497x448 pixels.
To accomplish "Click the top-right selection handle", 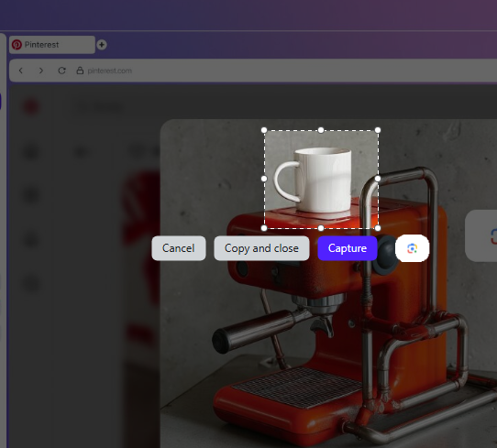I will point(378,130).
